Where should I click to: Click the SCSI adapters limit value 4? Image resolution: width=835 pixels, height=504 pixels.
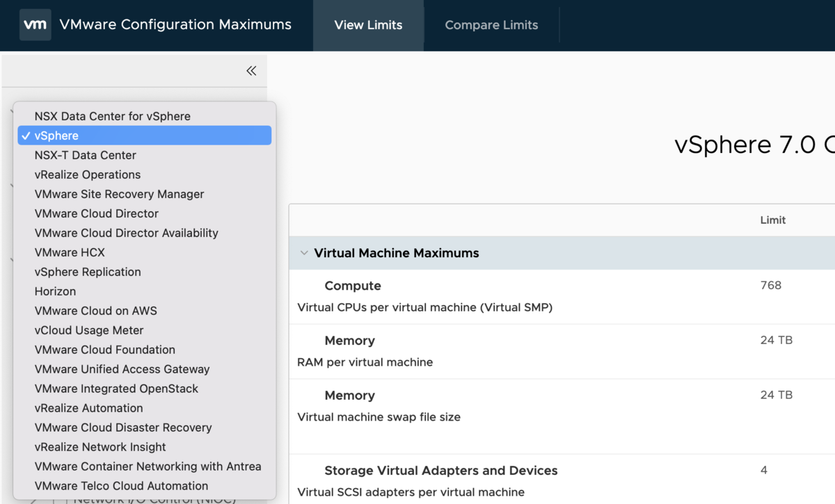[763, 470]
